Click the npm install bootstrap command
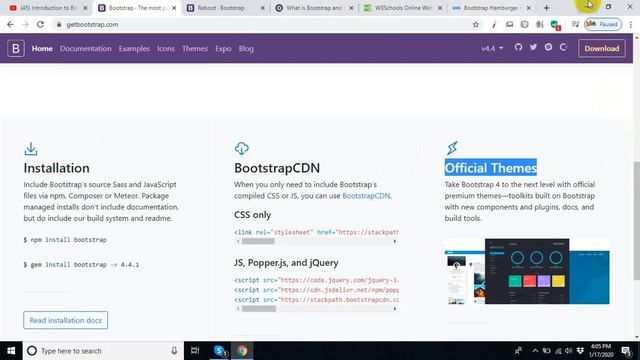The image size is (640, 360). (x=65, y=240)
